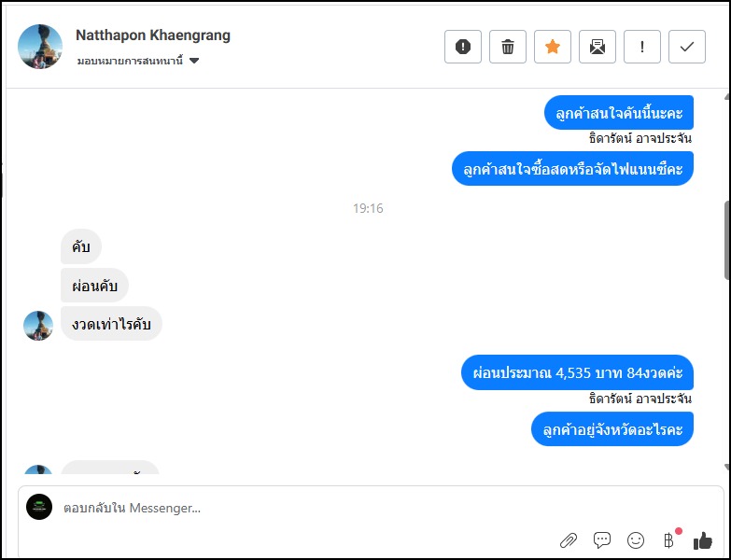Expand the มอบหมายการสนทนานี้ dropdown arrow

pyautogui.click(x=194, y=61)
